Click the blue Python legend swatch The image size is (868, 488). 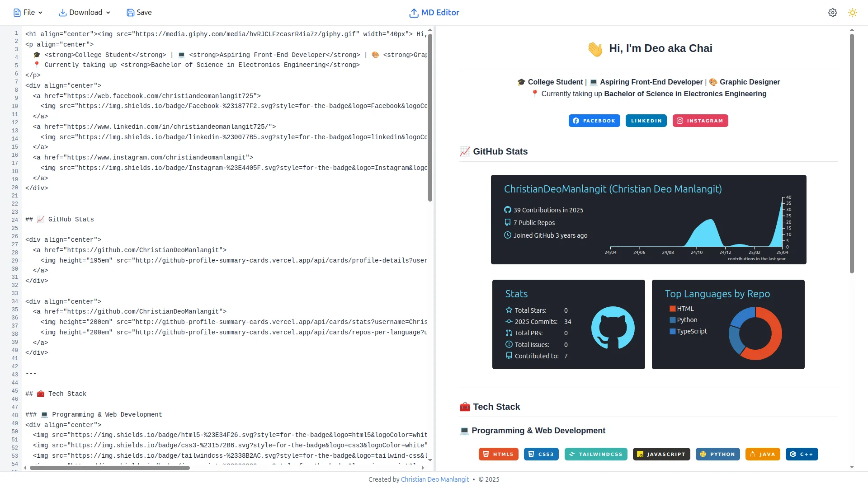click(x=672, y=320)
